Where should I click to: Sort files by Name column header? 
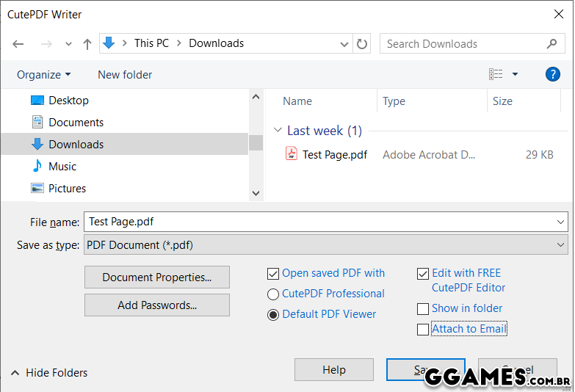[x=297, y=101]
